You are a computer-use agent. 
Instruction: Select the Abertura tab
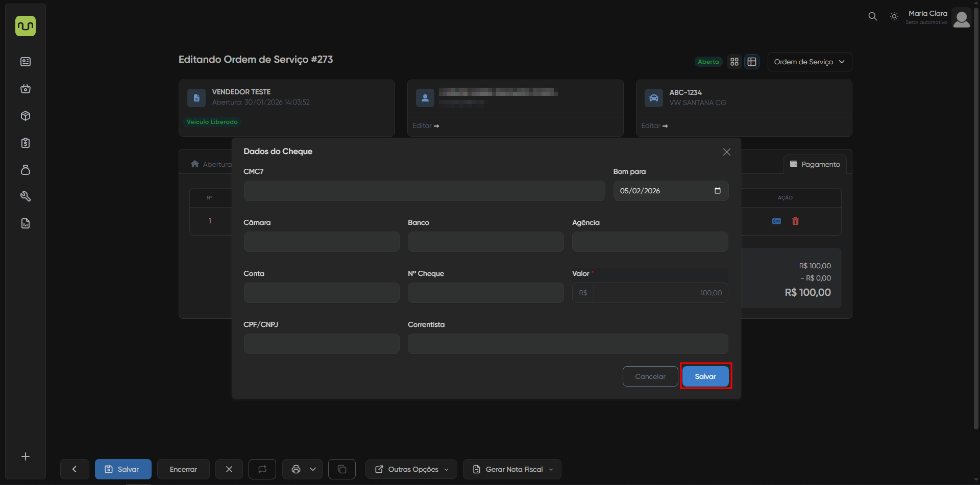tap(211, 164)
